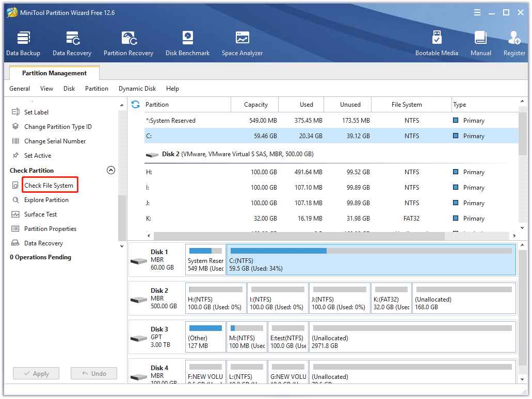Open Partition Recovery wizard

point(128,43)
